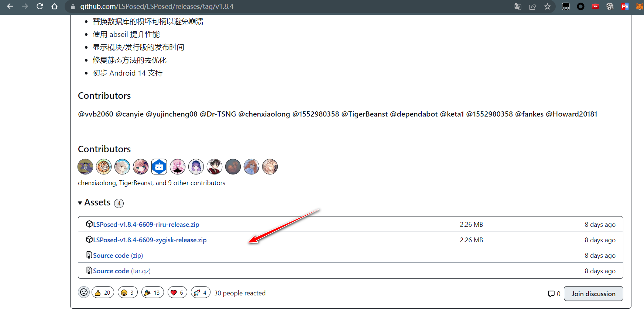Click the '替换数据库的损坏句柄以避免崩溃' bullet text
The width and height of the screenshot is (644, 319).
coord(148,21)
